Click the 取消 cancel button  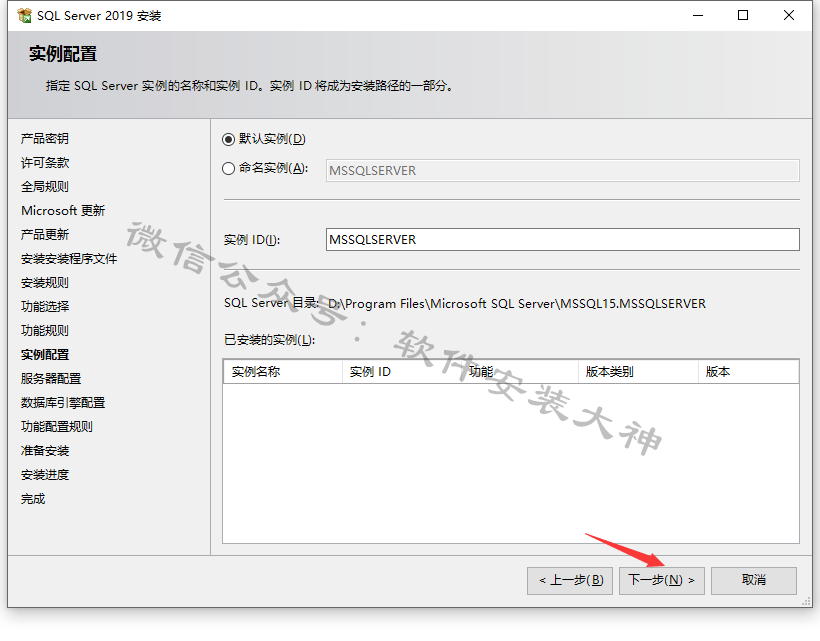point(754,580)
